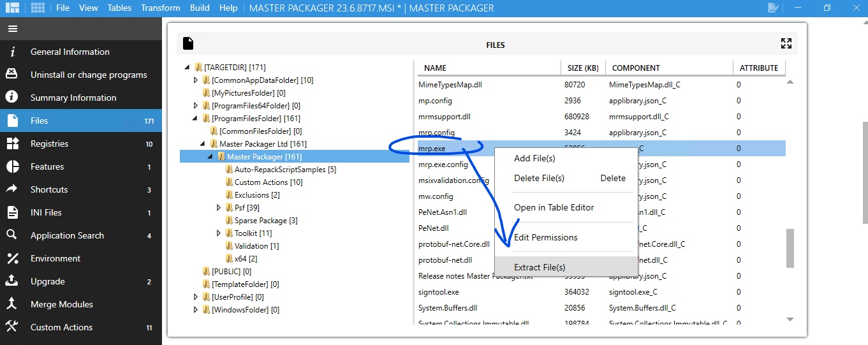
Task: Click the General Information icon
Action: click(12, 52)
